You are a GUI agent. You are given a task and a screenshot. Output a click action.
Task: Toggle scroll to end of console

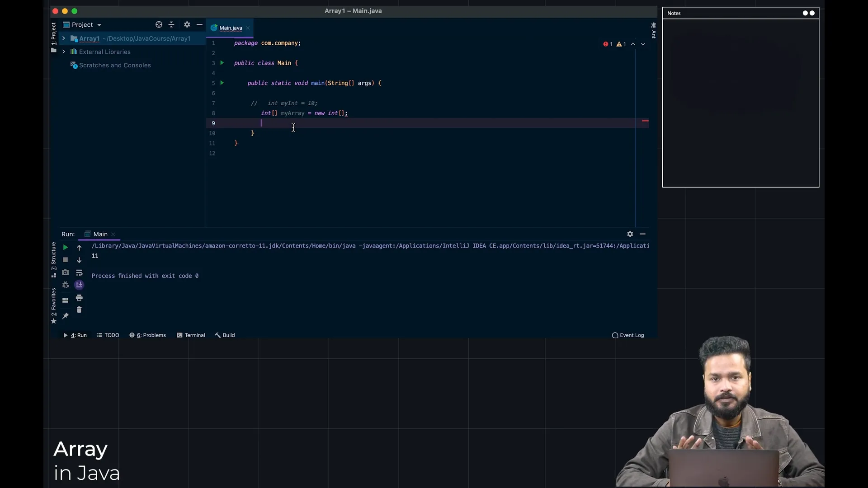point(79,285)
